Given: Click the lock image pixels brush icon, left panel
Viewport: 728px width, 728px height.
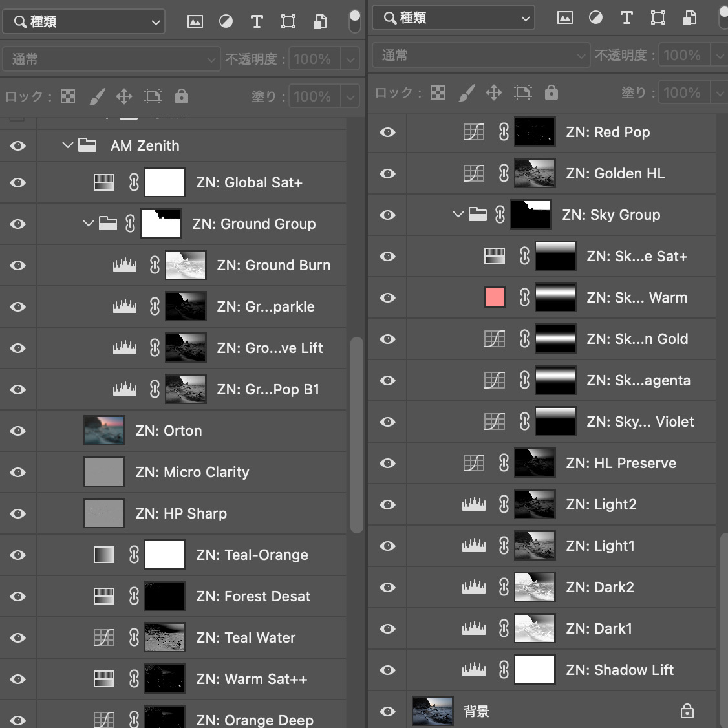Looking at the screenshot, I should [97, 96].
